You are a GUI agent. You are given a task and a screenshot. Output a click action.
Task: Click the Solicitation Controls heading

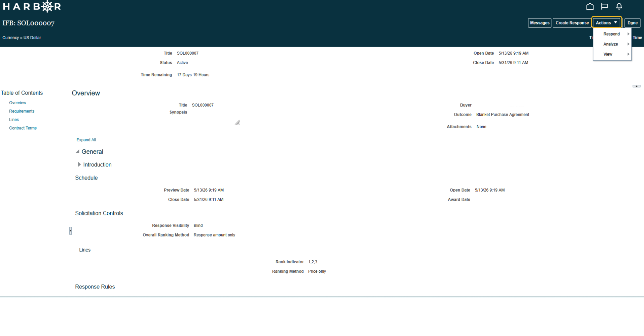(x=99, y=213)
